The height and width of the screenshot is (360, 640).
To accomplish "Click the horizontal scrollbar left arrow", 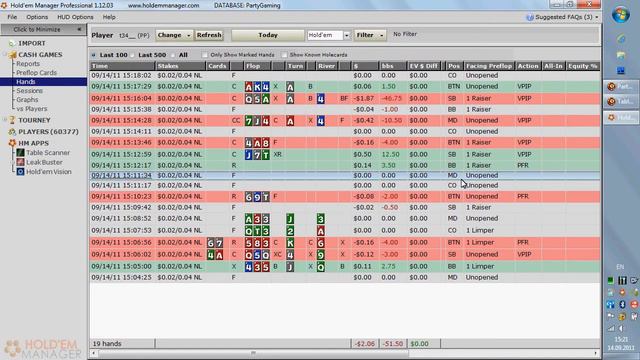I will (x=94, y=353).
